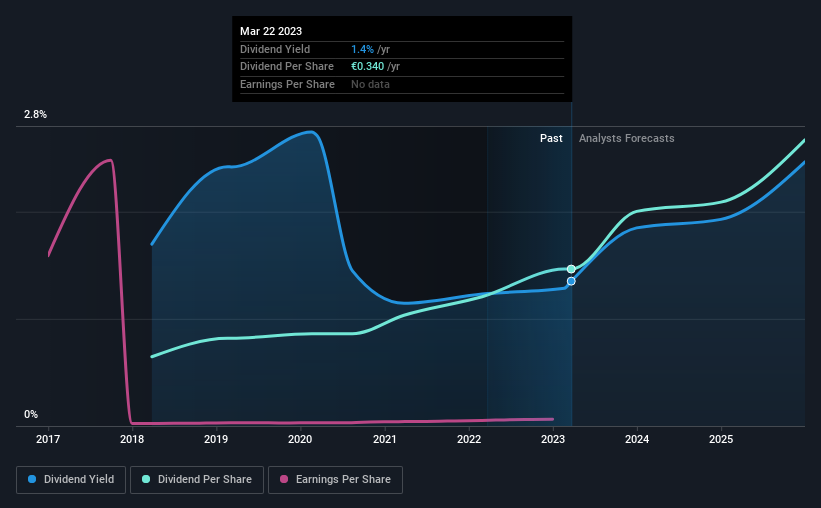Click the 2.8% y-axis label
The image size is (821, 508).
coord(35,114)
